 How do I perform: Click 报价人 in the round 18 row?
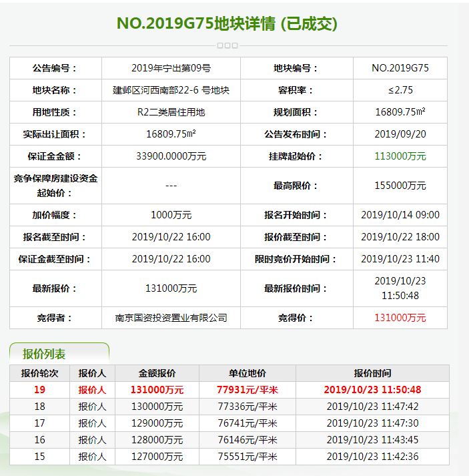click(x=92, y=407)
